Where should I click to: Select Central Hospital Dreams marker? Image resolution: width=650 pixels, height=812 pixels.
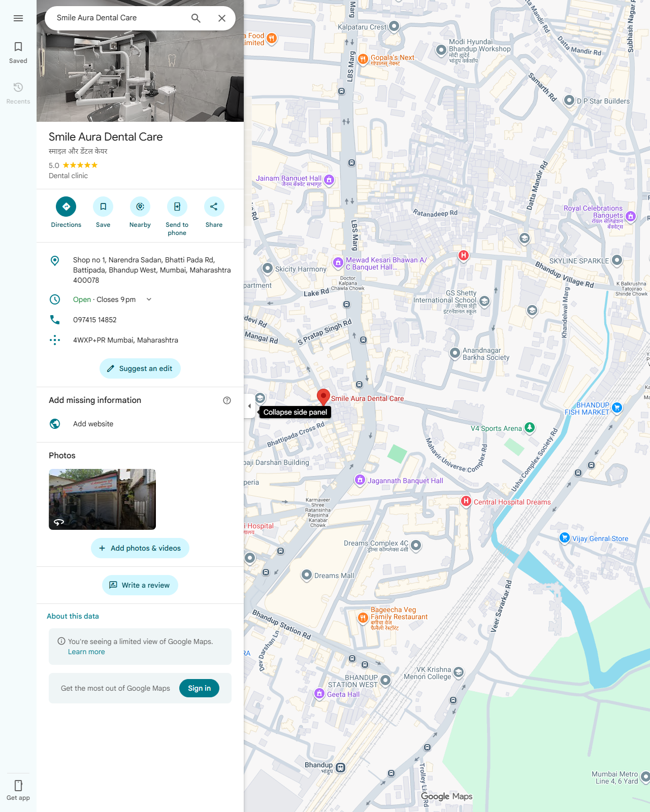[x=466, y=501]
